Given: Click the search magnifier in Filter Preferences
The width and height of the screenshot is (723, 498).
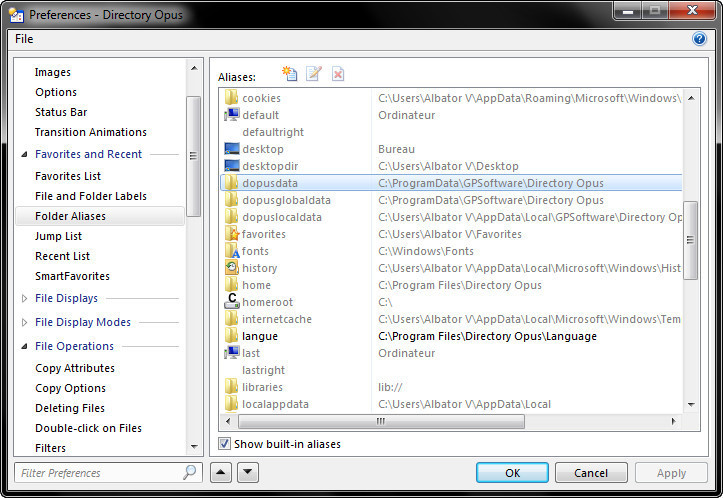Looking at the screenshot, I should [190, 472].
